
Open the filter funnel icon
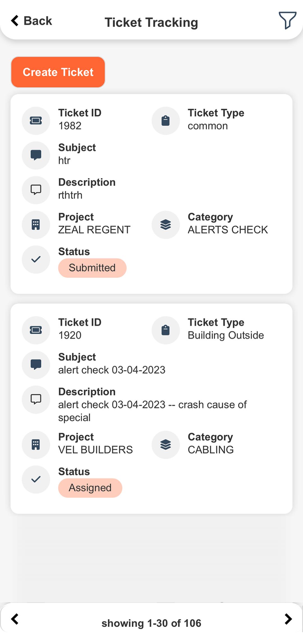click(x=287, y=20)
